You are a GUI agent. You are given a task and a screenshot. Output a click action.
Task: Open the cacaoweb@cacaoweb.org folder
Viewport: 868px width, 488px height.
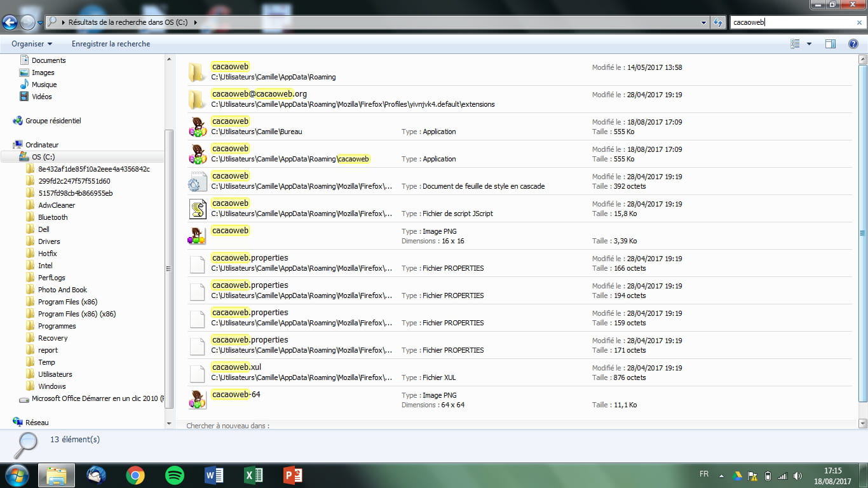point(259,94)
